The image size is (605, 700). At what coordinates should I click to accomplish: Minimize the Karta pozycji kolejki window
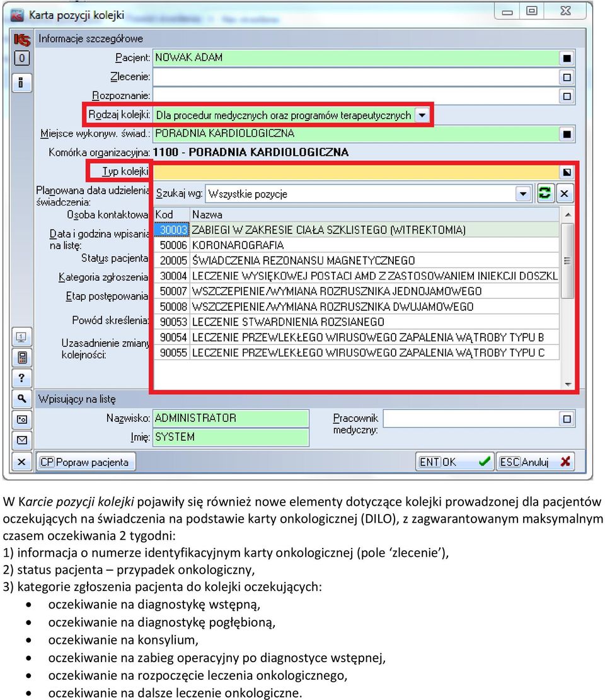point(507,11)
